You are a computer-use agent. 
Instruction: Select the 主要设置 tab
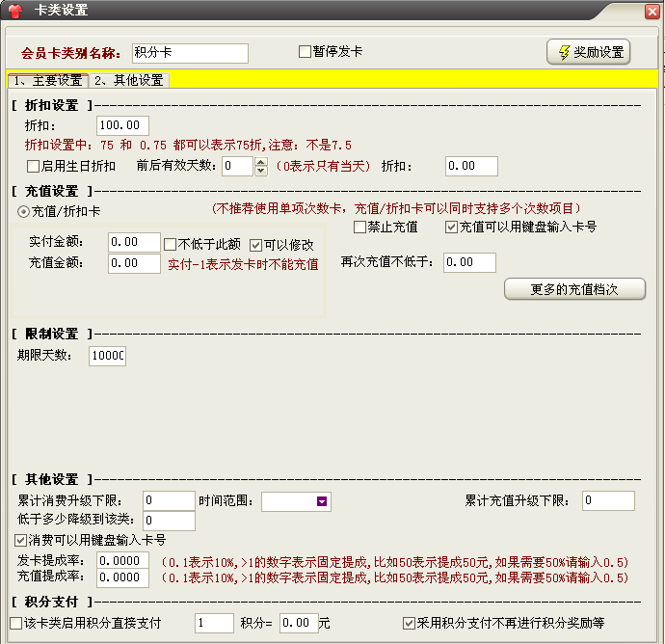(x=46, y=81)
